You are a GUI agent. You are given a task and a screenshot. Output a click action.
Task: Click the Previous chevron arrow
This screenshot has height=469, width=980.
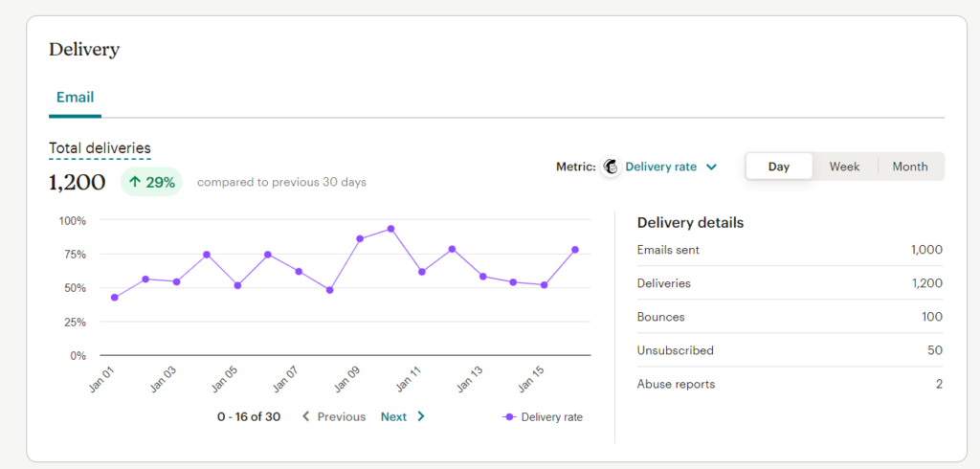[305, 416]
